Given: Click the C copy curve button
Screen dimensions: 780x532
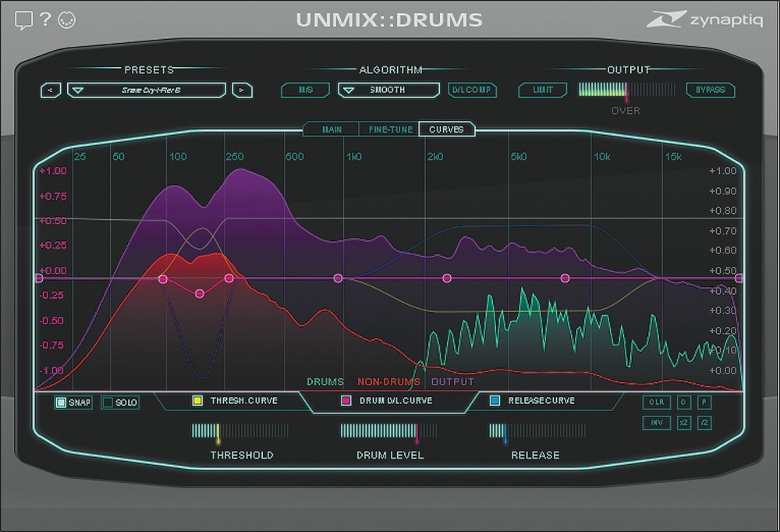Looking at the screenshot, I should pos(684,403).
